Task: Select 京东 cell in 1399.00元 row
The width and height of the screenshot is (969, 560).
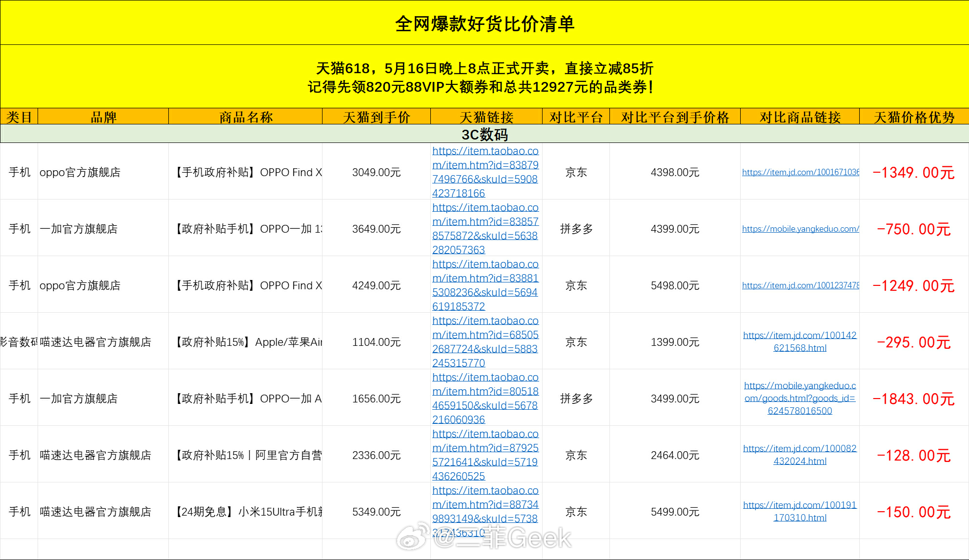Action: [x=576, y=342]
